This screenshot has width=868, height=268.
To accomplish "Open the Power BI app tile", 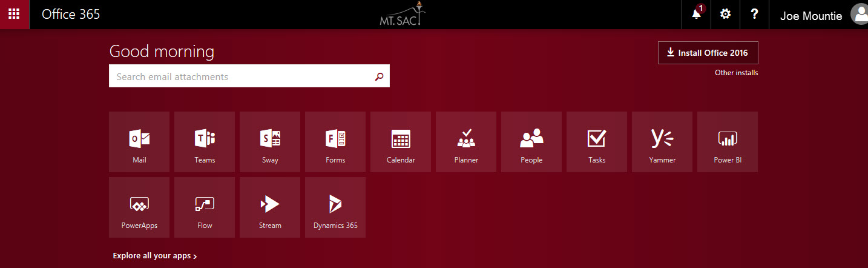I will click(x=728, y=142).
